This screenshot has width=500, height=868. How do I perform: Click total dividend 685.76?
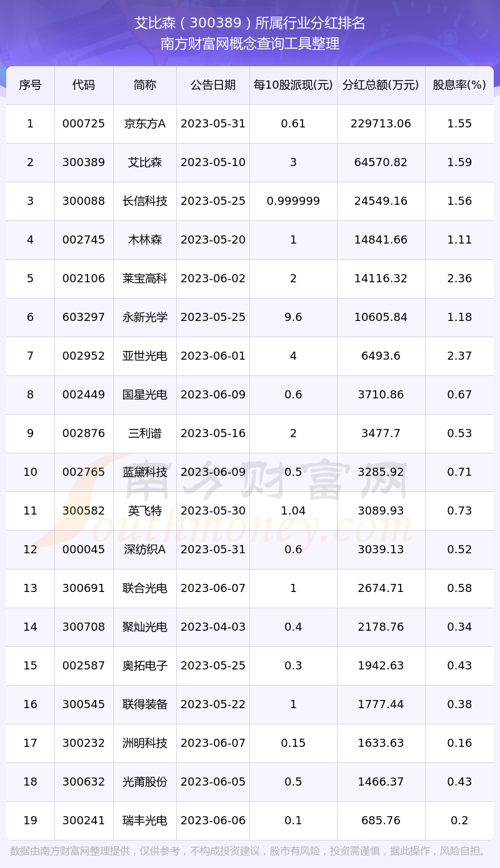pos(381,821)
